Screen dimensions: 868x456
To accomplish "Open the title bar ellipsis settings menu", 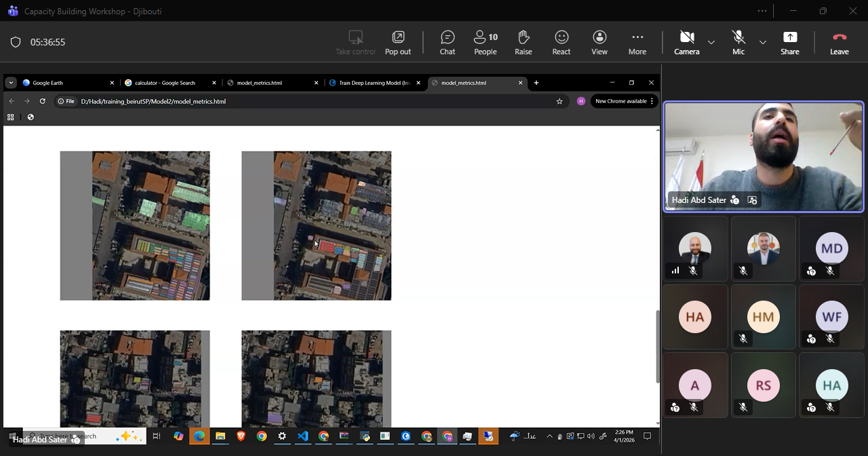I will tap(762, 11).
